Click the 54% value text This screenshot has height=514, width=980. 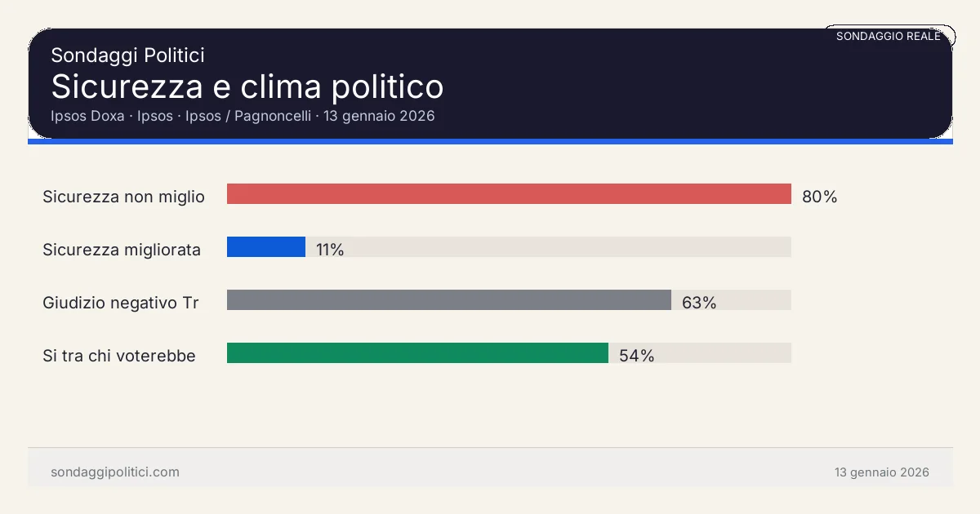(636, 356)
